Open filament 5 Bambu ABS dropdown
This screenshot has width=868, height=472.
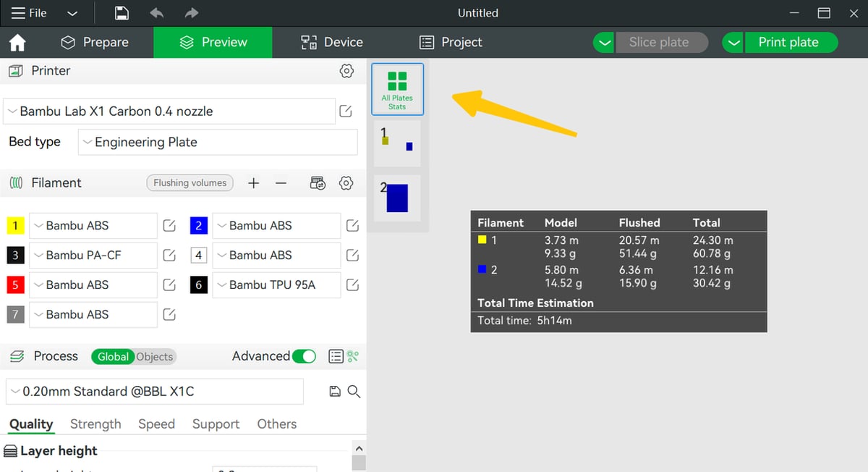(x=93, y=285)
